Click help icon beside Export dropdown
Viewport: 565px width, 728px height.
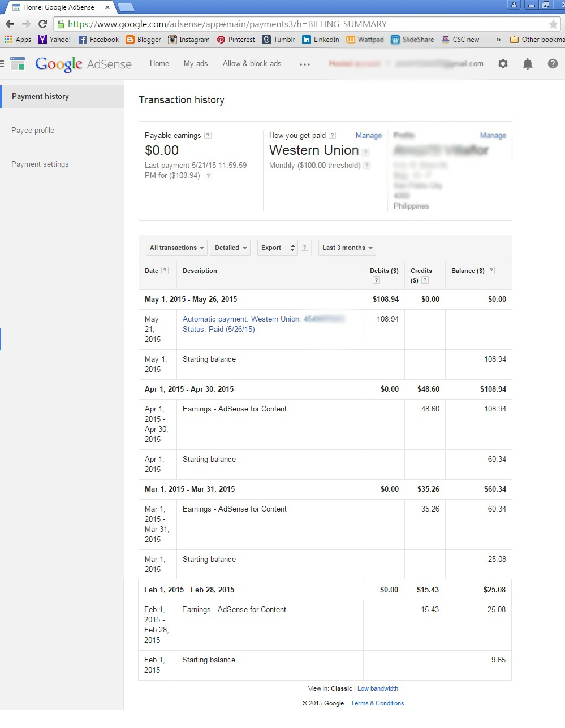(304, 248)
